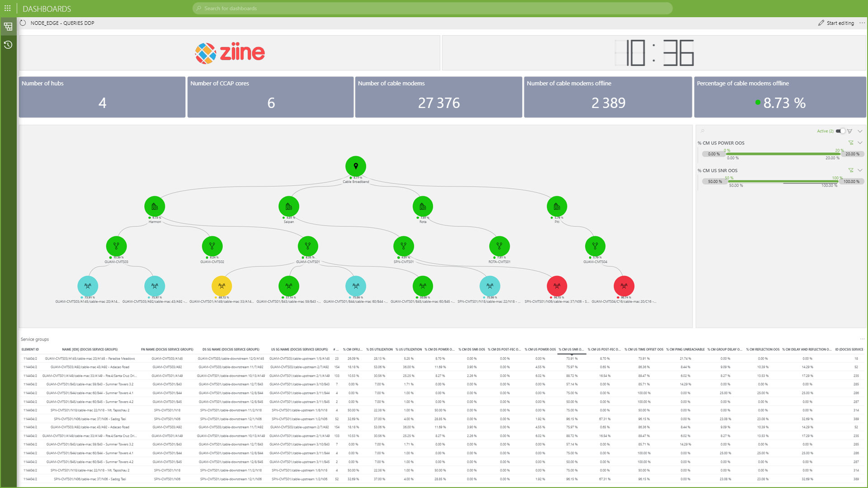This screenshot has width=868, height=488.
Task: Select the GUAM-CMTS04 core node
Action: [x=595, y=246]
